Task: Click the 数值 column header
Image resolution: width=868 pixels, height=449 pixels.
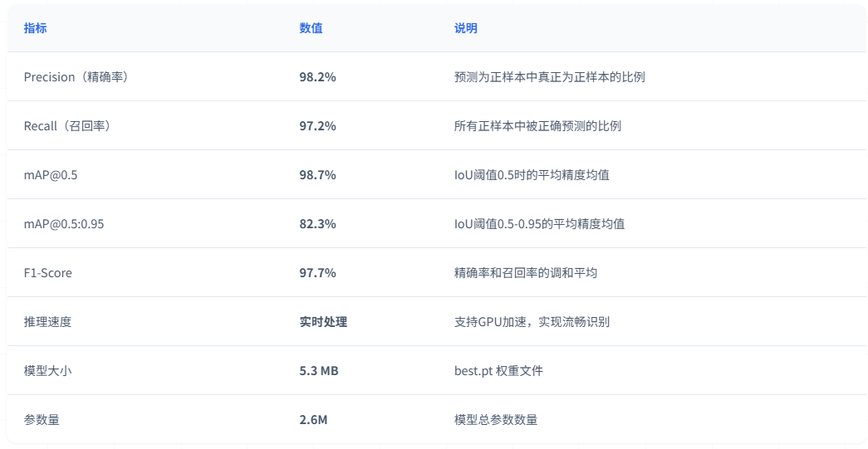Action: pos(311,29)
